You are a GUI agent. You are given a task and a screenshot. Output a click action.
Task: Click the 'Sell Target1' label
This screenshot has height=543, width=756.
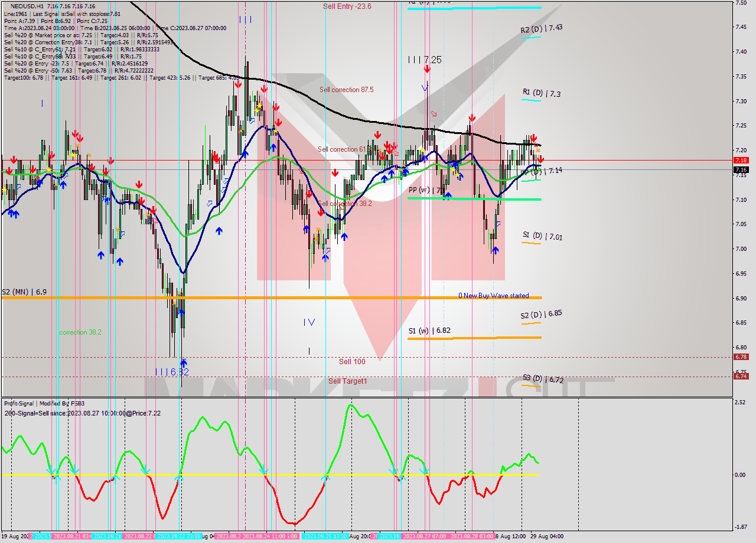point(347,381)
